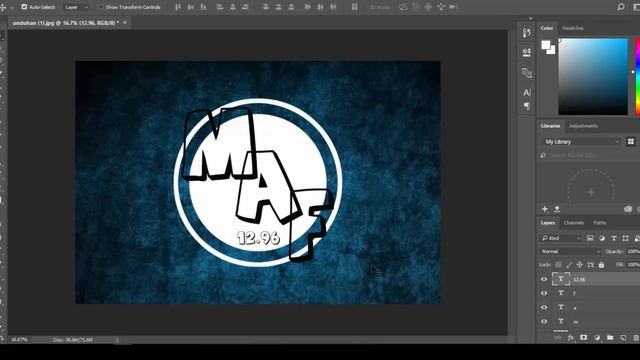Click Libraries upload icon

pyautogui.click(x=557, y=209)
